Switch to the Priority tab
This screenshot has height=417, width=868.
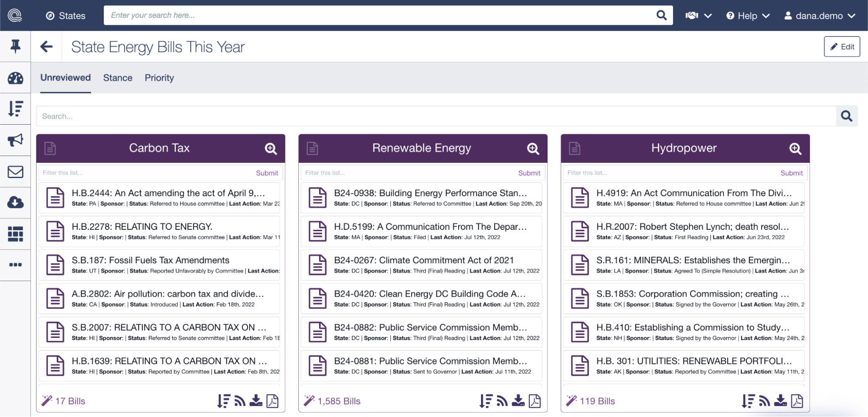point(159,78)
